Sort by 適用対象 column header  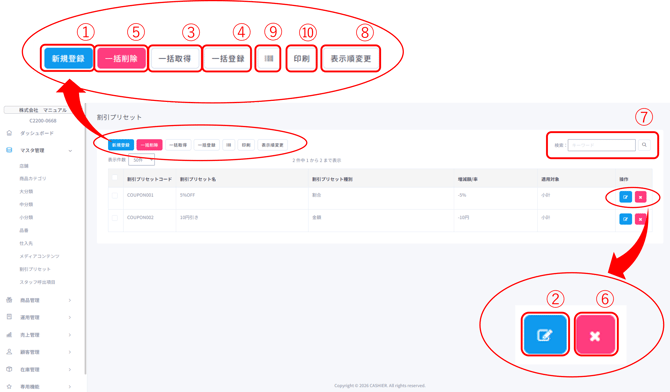point(550,180)
